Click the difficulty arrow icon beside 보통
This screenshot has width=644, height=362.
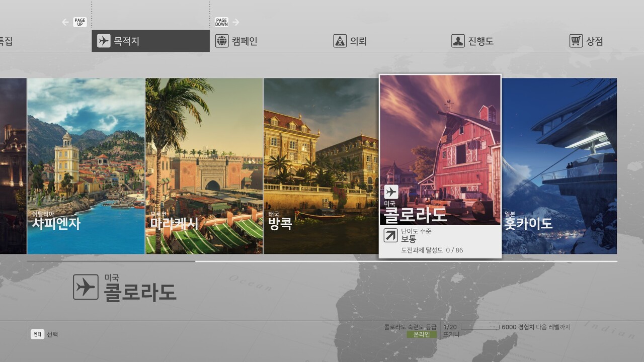coord(390,235)
